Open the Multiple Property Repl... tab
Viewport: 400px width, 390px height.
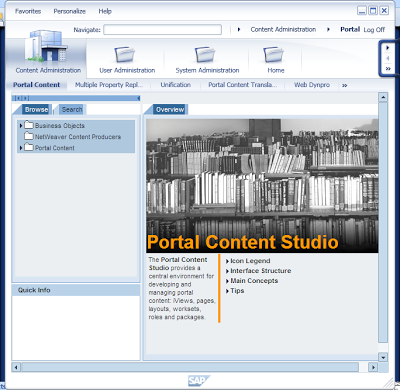(109, 85)
